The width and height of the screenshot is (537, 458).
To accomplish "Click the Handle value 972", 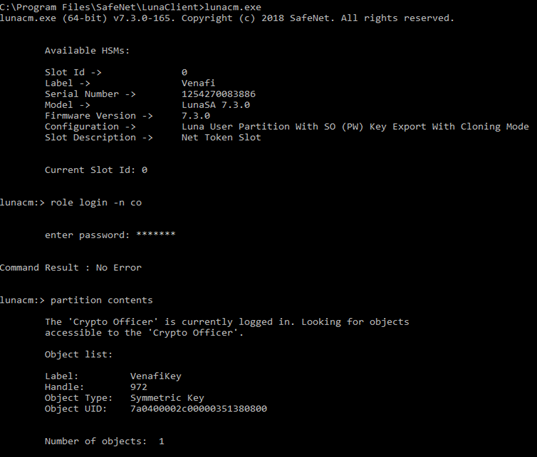I will [139, 387].
